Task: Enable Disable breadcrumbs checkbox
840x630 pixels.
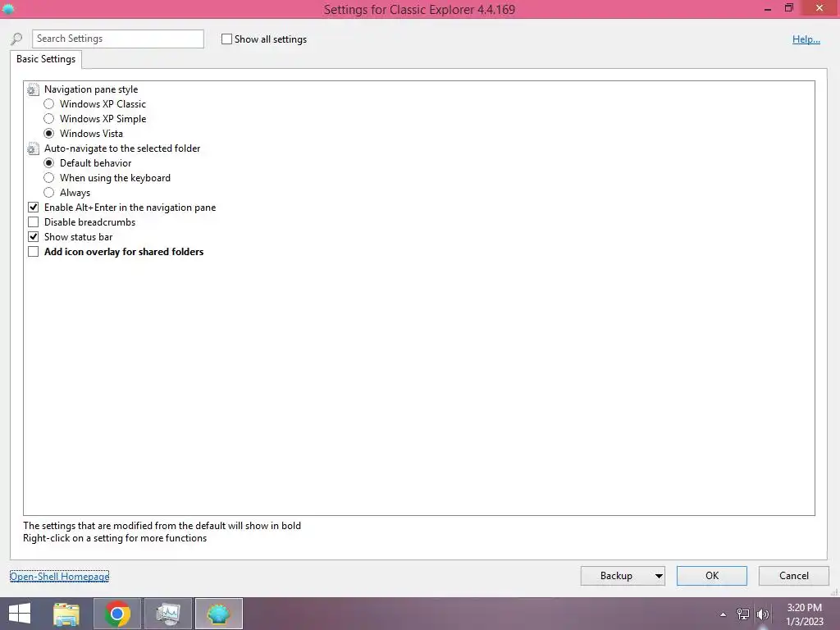Action: [x=33, y=222]
